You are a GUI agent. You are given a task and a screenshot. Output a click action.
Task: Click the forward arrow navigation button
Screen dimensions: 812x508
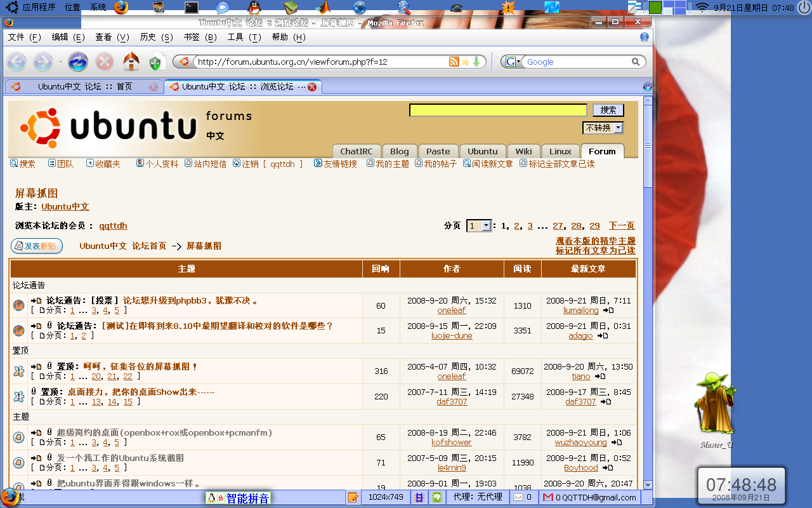(43, 62)
